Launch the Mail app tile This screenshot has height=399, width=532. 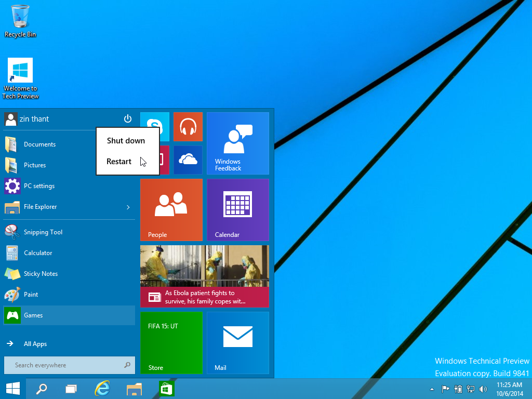coord(237,343)
